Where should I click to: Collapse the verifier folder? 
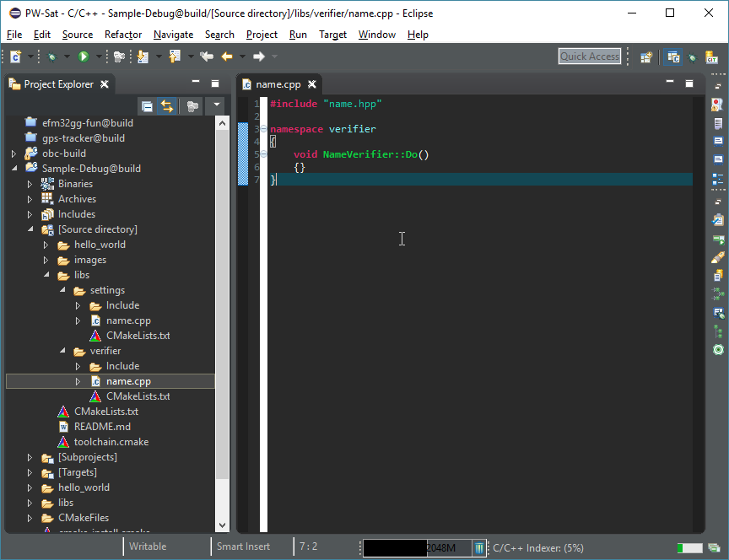coord(62,350)
